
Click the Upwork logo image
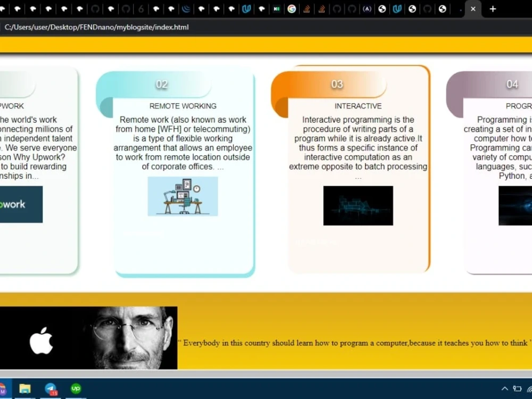21,204
